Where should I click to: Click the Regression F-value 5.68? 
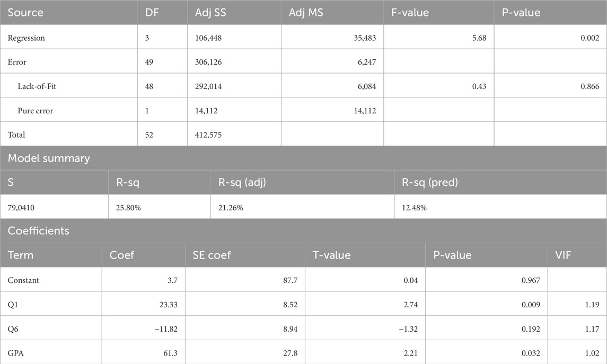pos(479,38)
